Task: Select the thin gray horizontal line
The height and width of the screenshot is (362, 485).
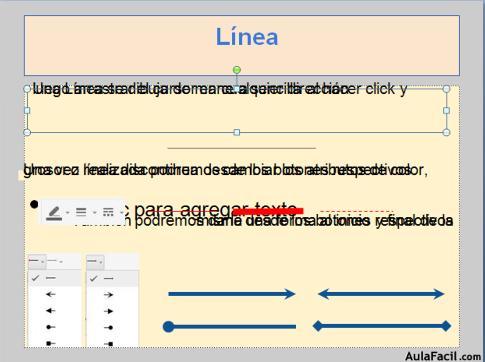Action: coord(241,148)
